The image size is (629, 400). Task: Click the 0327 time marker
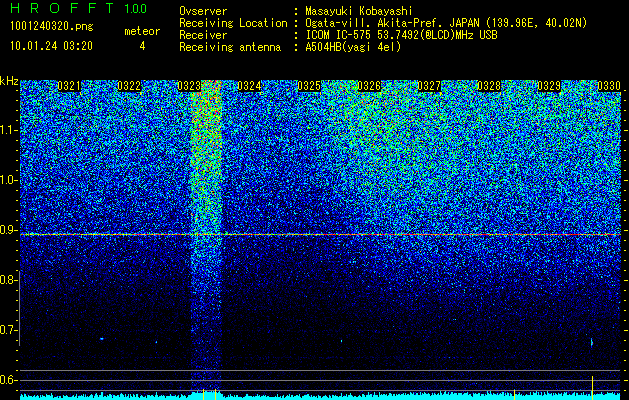[x=429, y=86]
